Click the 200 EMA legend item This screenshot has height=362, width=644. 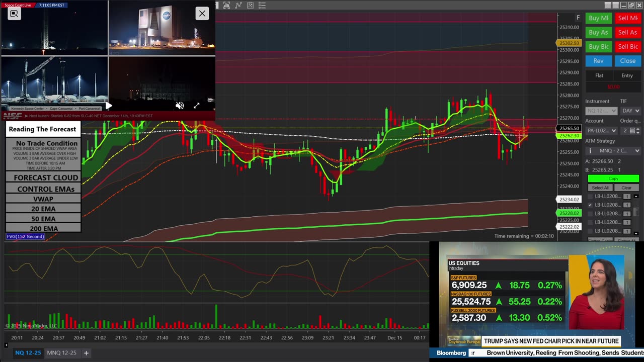point(43,228)
